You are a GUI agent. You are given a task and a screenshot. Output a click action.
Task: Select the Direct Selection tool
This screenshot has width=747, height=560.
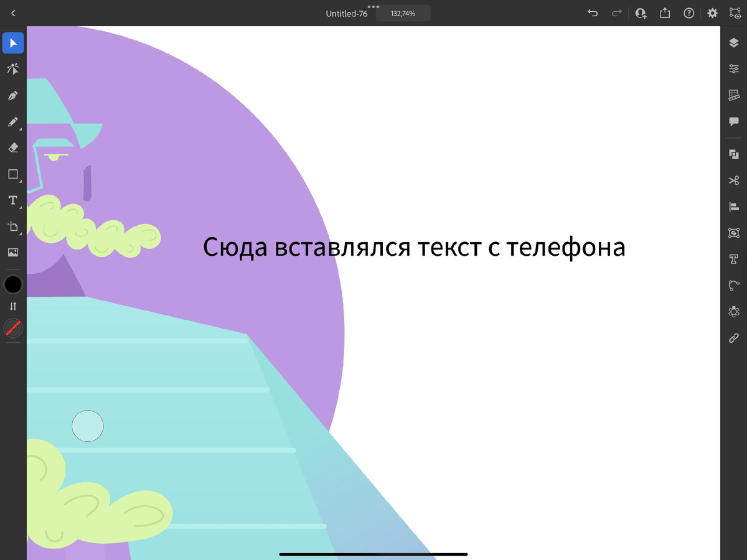(13, 69)
